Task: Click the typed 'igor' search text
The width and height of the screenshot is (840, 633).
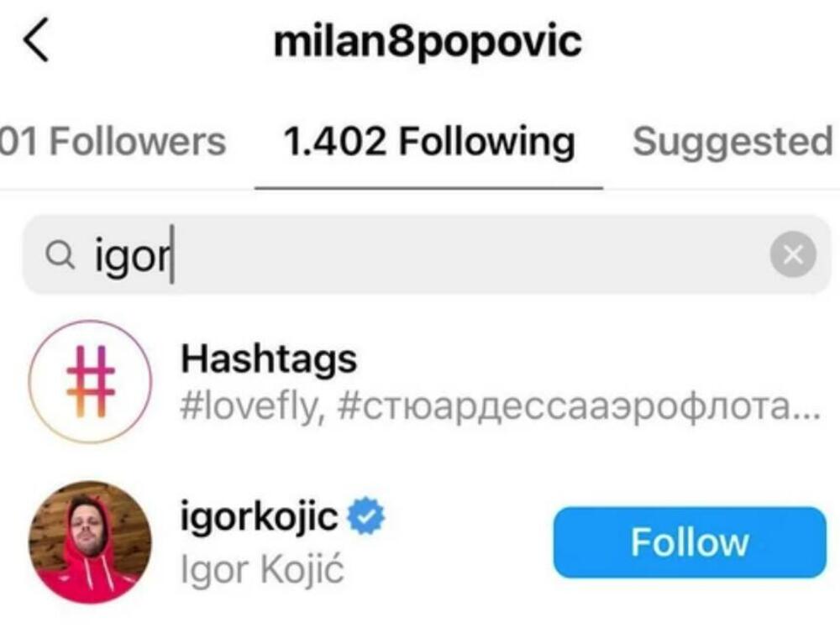Action: [x=134, y=256]
